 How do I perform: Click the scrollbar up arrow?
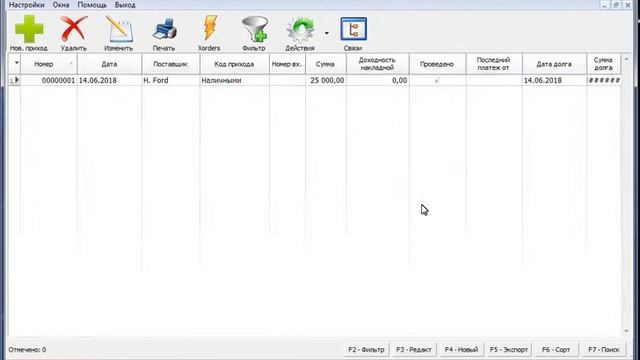pos(626,59)
